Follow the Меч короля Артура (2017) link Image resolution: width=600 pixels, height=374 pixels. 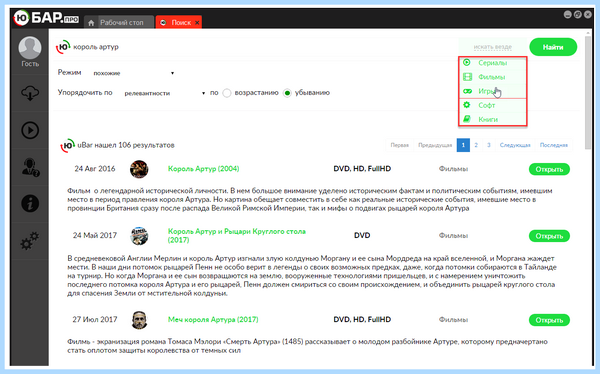213,319
